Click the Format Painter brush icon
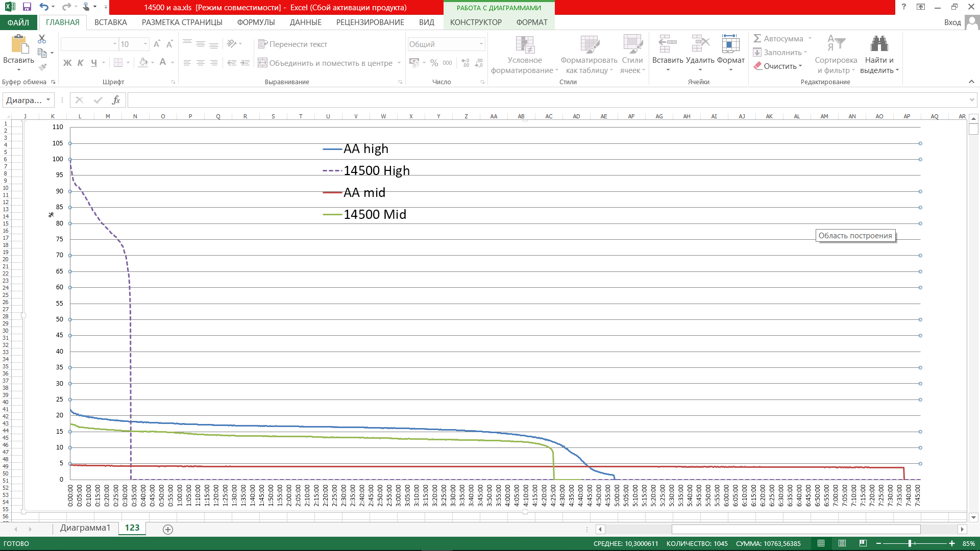 pyautogui.click(x=42, y=66)
